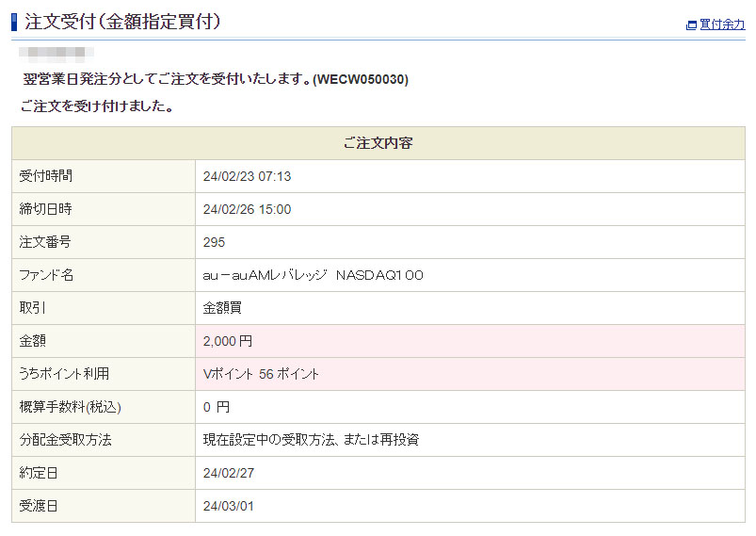This screenshot has height=536, width=756.
Task: Click the deadline value 24/02/26 15:00
Action: [247, 209]
